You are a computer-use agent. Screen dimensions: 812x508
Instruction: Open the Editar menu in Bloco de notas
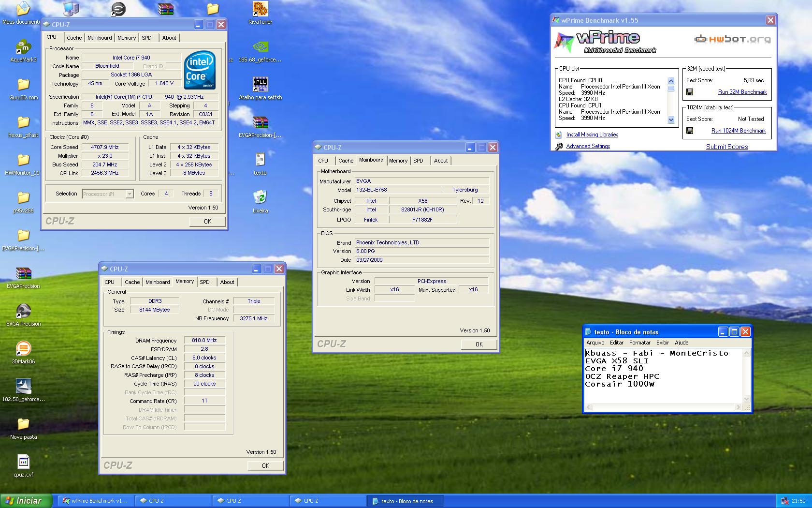click(616, 343)
